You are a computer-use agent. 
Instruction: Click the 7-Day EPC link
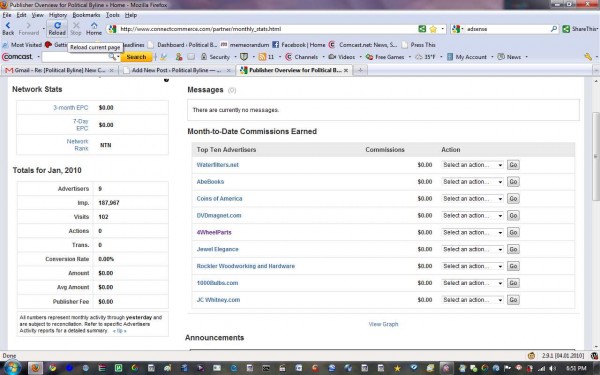pyautogui.click(x=81, y=125)
